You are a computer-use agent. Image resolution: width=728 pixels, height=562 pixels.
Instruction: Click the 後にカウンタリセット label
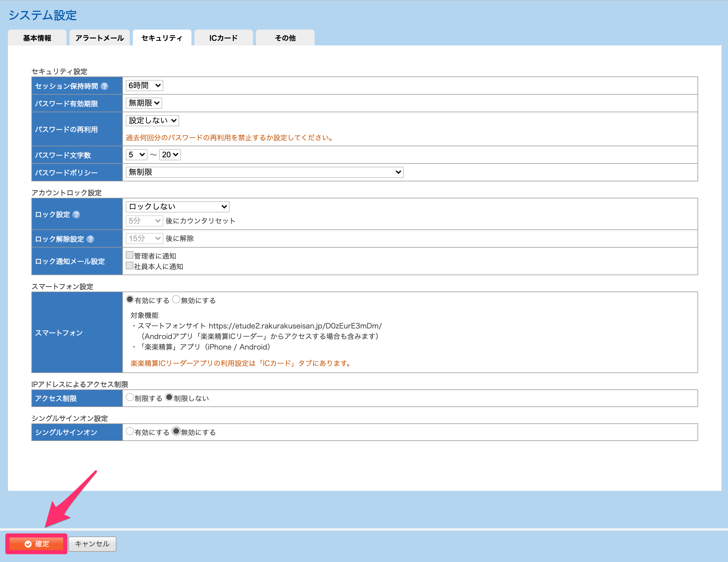coord(200,221)
